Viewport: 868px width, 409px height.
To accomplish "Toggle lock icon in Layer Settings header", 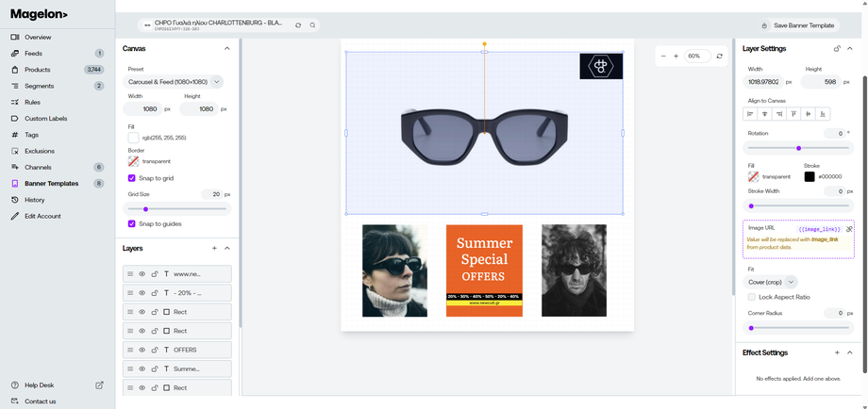I will tap(837, 49).
